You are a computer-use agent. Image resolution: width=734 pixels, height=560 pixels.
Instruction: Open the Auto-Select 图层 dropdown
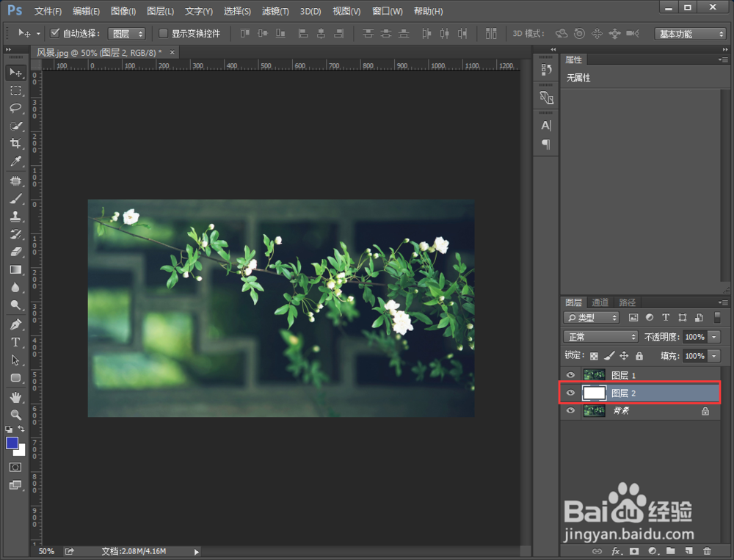126,34
